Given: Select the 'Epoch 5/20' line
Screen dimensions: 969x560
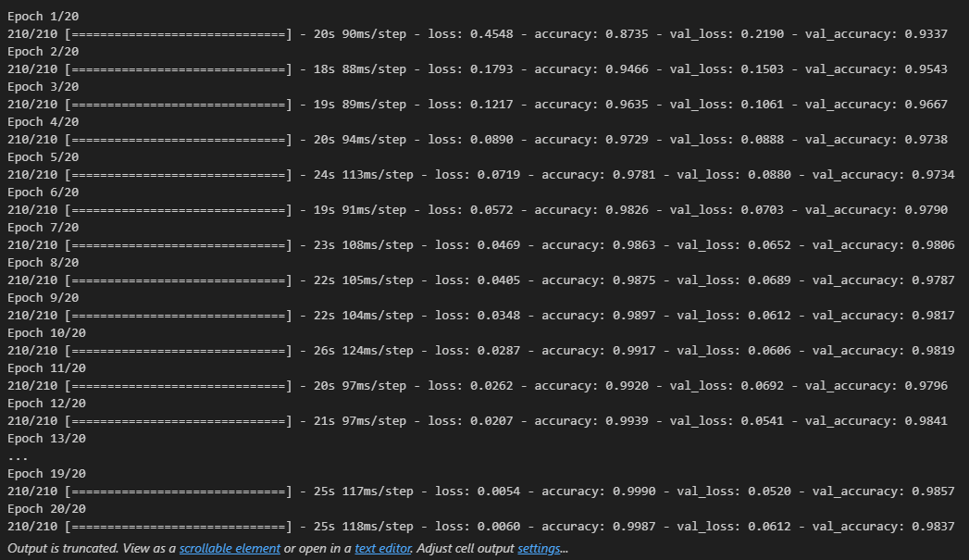Looking at the screenshot, I should (43, 157).
